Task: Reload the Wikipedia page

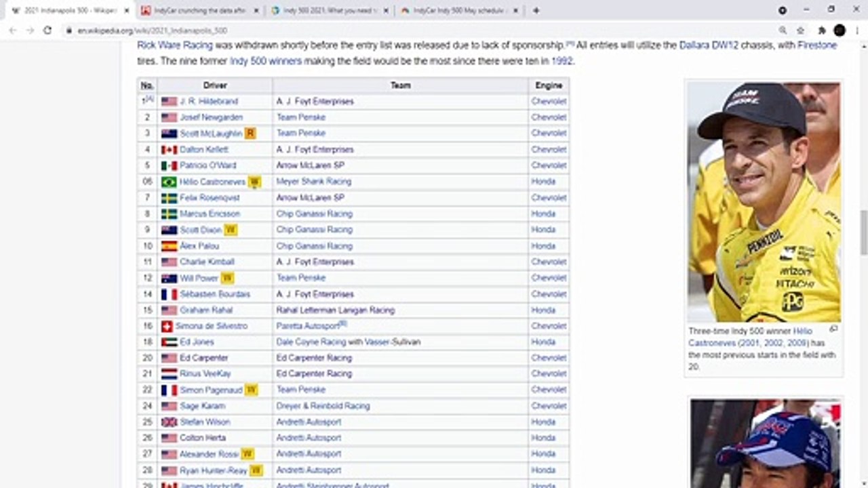Action: [47, 30]
